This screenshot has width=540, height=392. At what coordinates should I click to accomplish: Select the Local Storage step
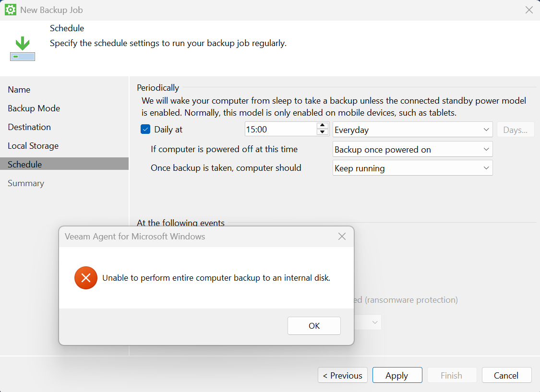point(33,146)
